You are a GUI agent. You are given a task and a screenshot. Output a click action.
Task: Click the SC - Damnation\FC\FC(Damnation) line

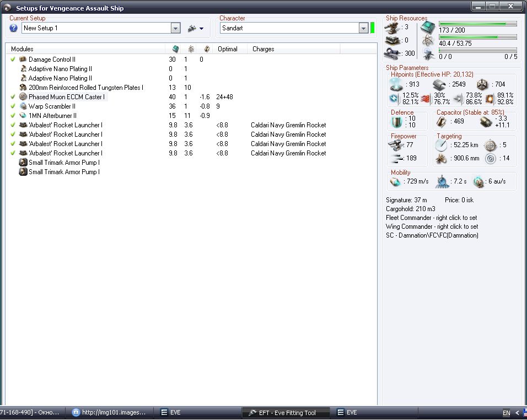click(x=432, y=235)
